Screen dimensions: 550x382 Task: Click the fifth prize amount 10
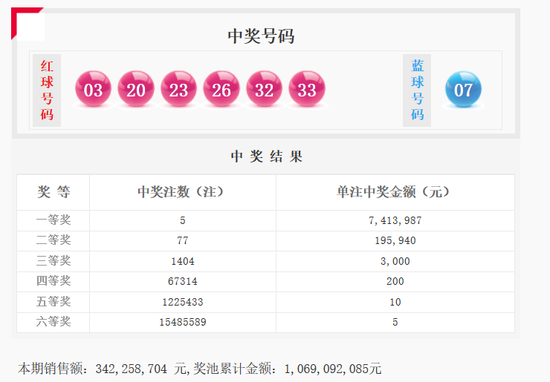click(x=395, y=302)
